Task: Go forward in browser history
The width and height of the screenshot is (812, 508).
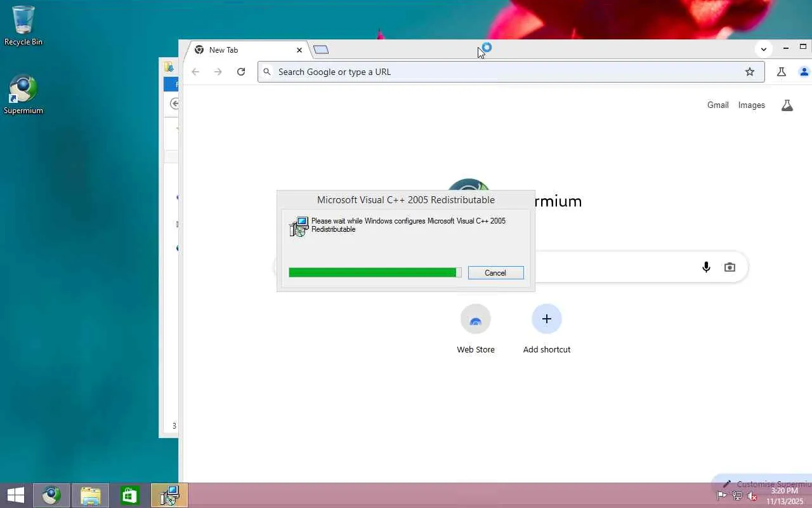Action: [x=218, y=72]
